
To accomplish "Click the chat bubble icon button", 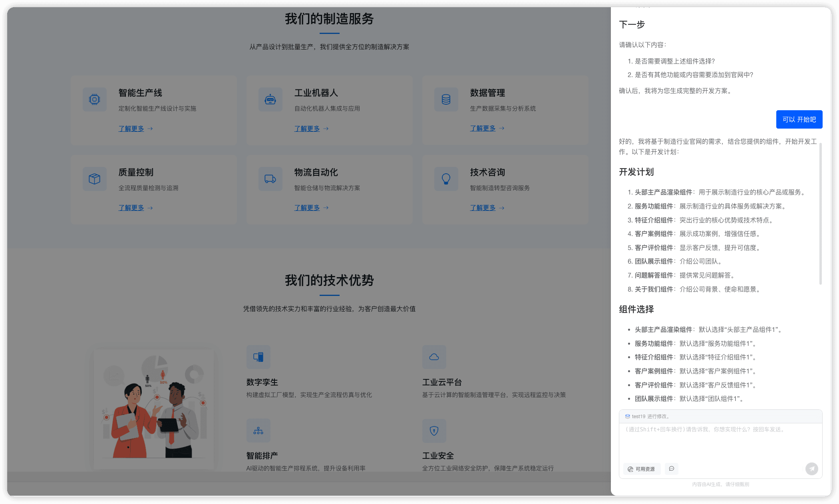I will coord(672,468).
